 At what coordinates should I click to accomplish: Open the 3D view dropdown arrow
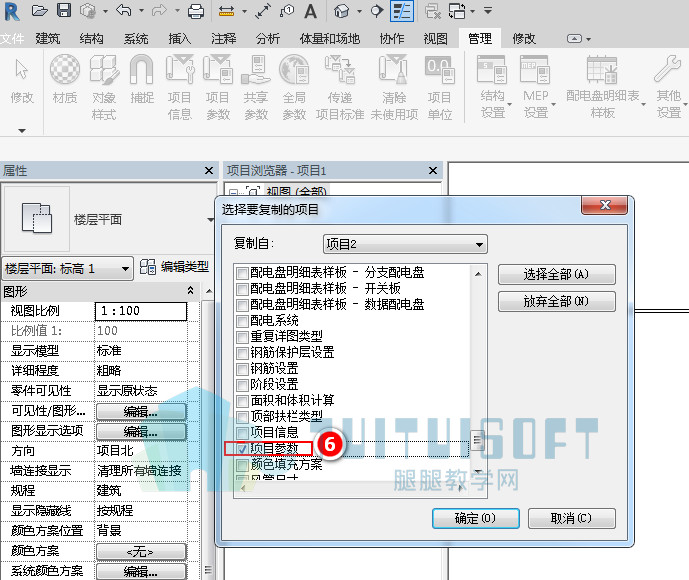(359, 11)
